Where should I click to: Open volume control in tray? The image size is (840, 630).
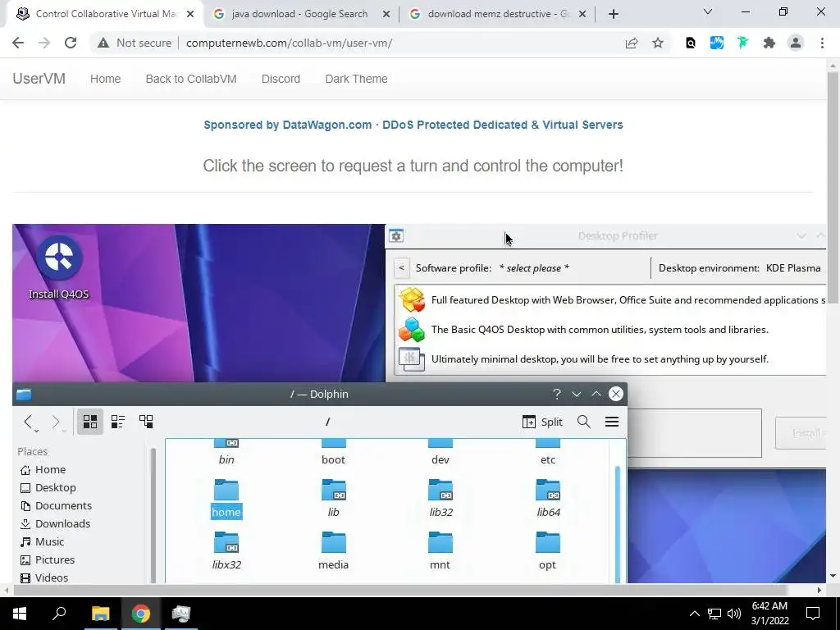(x=734, y=614)
